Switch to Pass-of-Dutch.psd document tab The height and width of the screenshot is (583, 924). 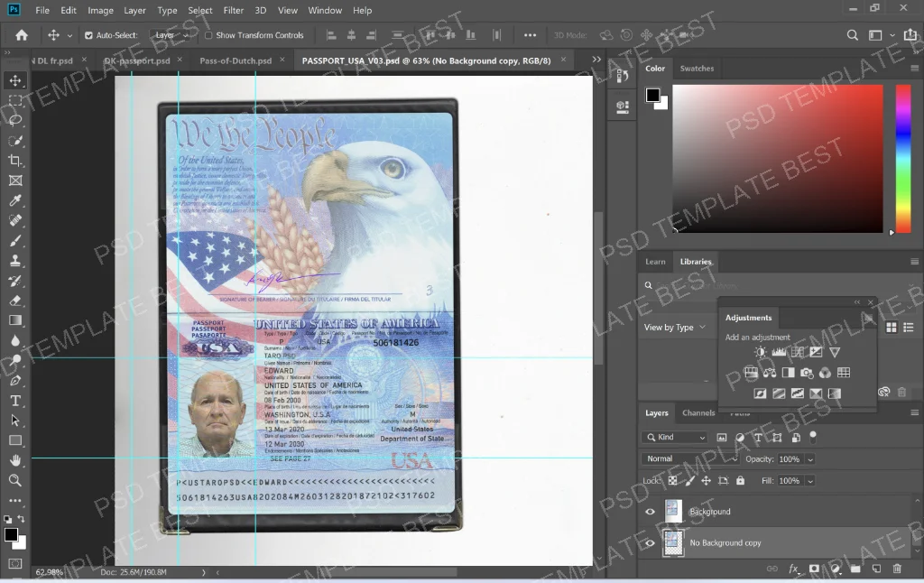pyautogui.click(x=236, y=60)
